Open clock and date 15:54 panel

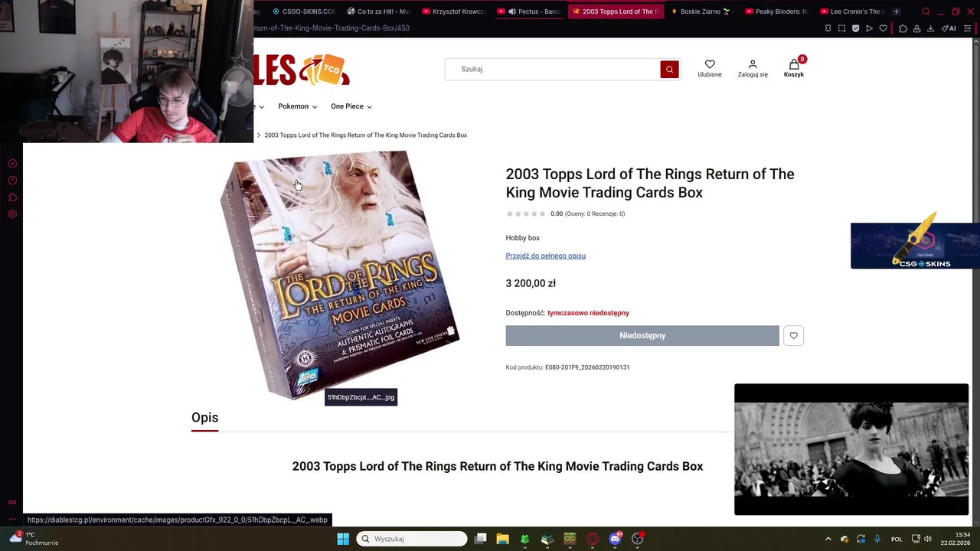pos(956,539)
